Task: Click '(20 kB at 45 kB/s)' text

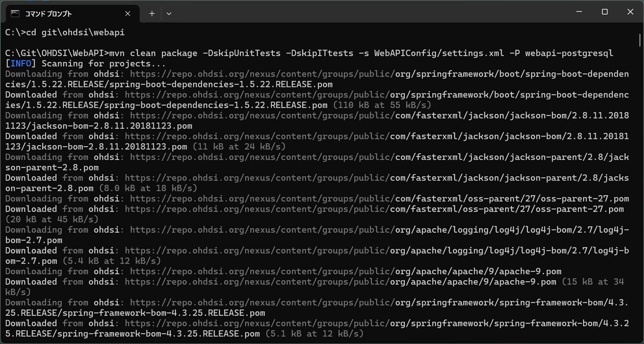Action: [52, 219]
